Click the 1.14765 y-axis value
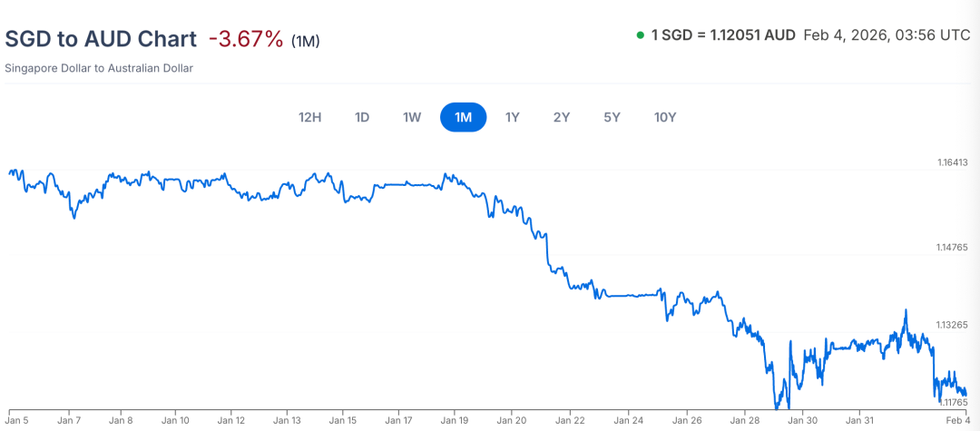Screen dimensions: 980x431 click(954, 247)
